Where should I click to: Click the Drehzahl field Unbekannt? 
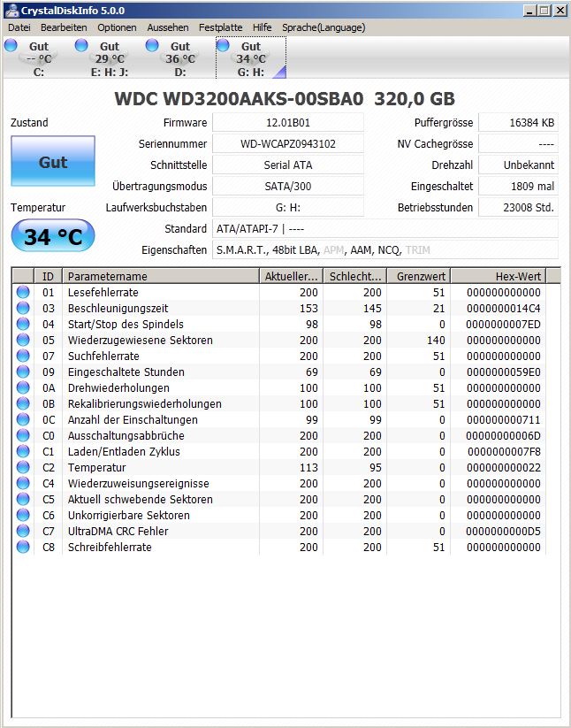click(x=518, y=165)
